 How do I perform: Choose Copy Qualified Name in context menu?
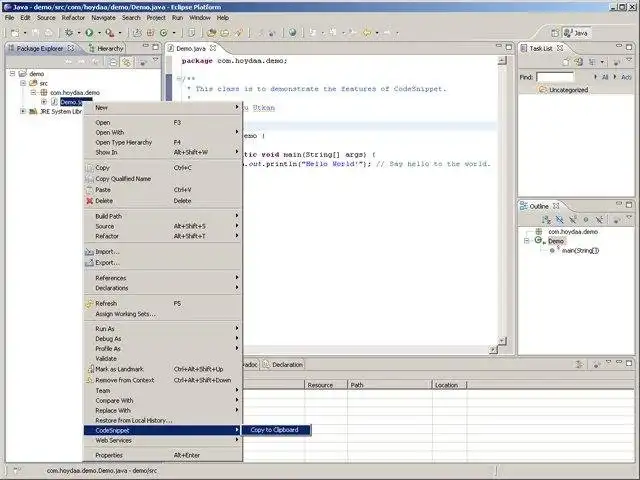123,179
